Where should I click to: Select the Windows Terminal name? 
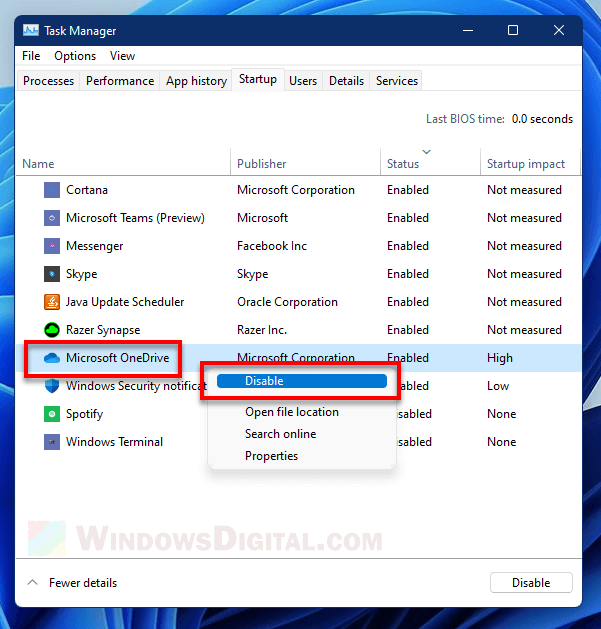(114, 442)
